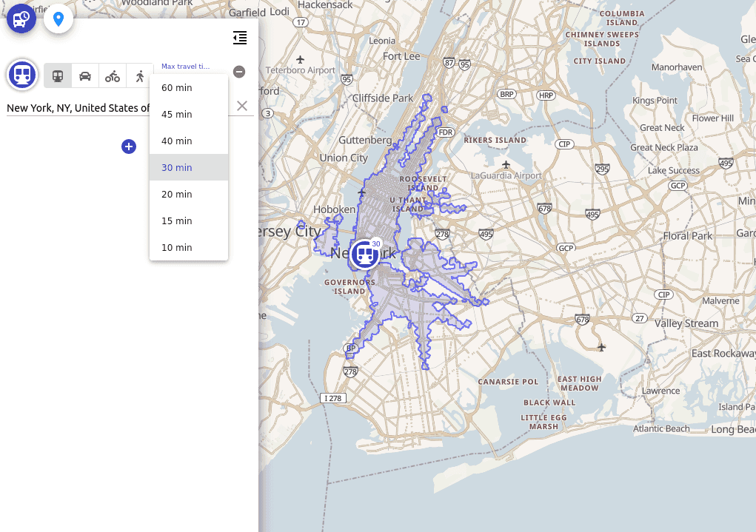Collapse the sidebar panel icon
This screenshot has width=756, height=532.
(240, 38)
